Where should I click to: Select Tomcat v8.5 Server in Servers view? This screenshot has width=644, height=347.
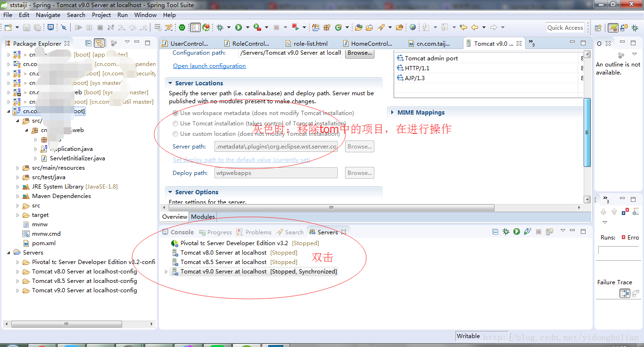coord(235,262)
